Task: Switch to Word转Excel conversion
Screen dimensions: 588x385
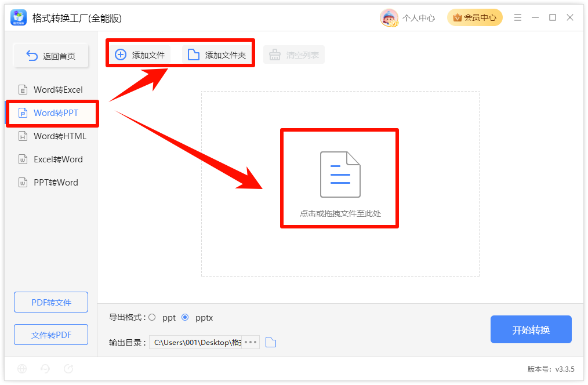Action: pyautogui.click(x=51, y=90)
